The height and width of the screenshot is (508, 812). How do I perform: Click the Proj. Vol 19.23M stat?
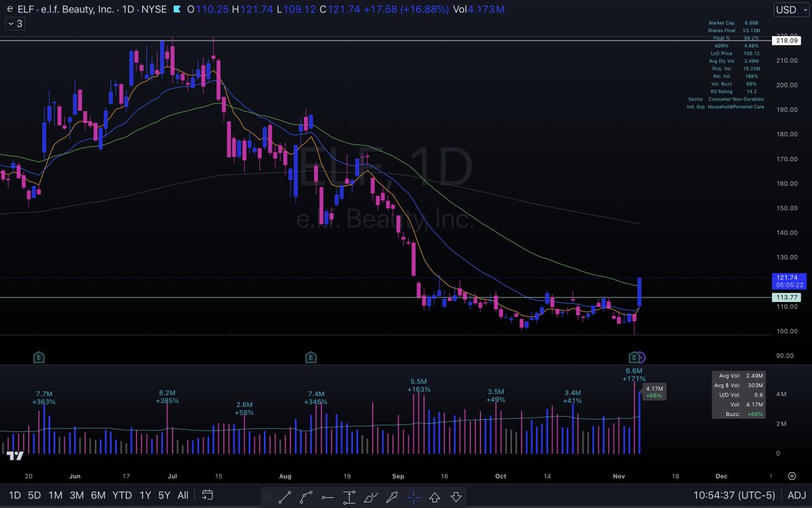737,68
